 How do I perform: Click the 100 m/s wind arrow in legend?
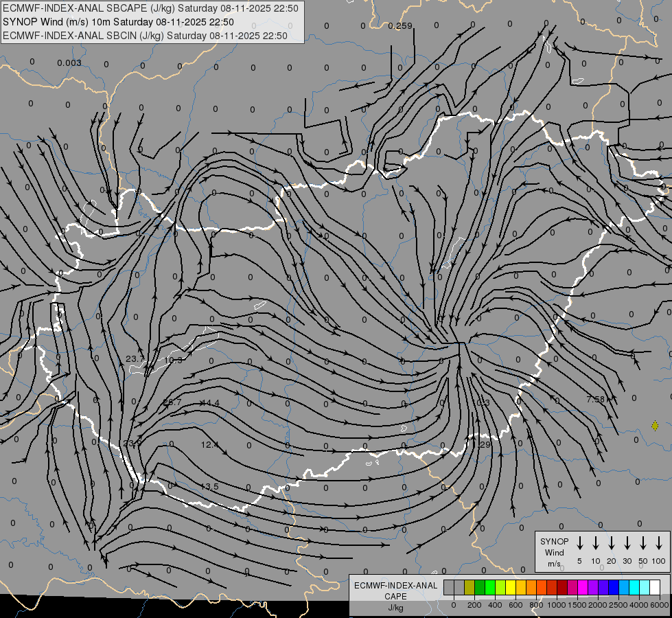[659, 543]
